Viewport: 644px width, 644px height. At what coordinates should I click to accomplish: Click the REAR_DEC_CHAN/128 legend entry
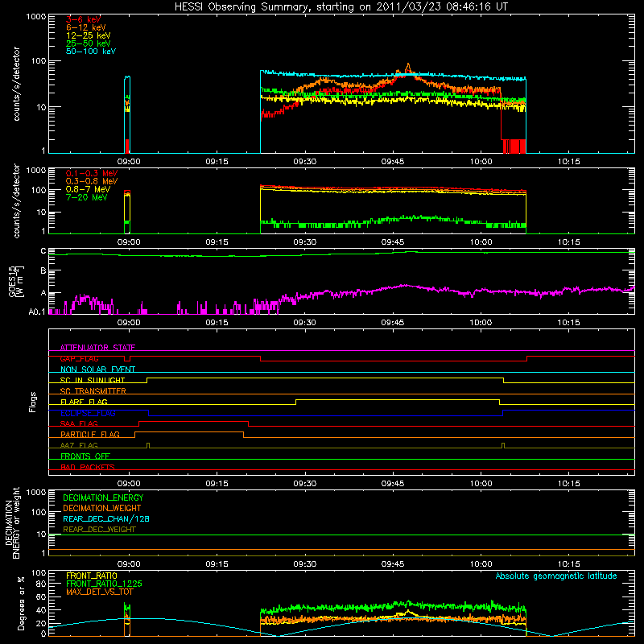(106, 519)
